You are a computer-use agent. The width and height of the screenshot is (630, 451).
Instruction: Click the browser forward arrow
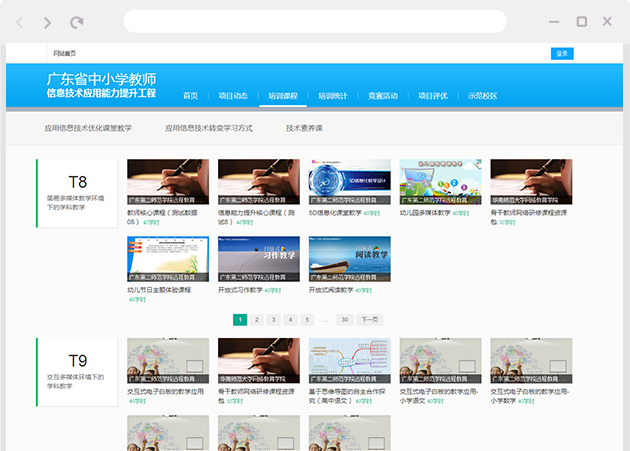(x=48, y=22)
